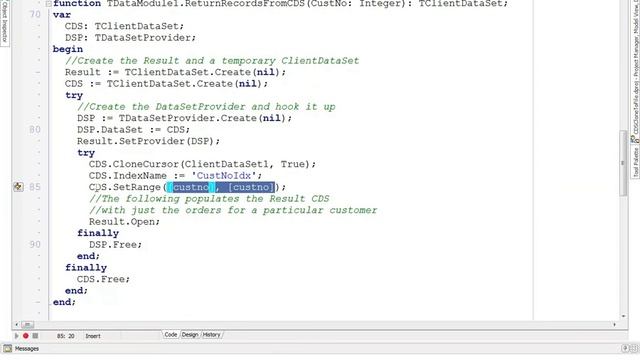Click the horizontal scrollbar thumb

(x=27, y=324)
